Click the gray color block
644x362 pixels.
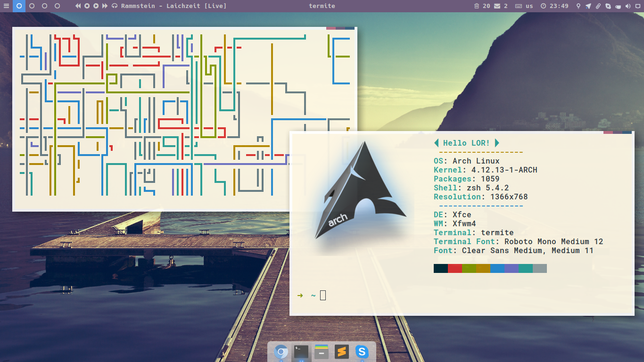point(540,268)
